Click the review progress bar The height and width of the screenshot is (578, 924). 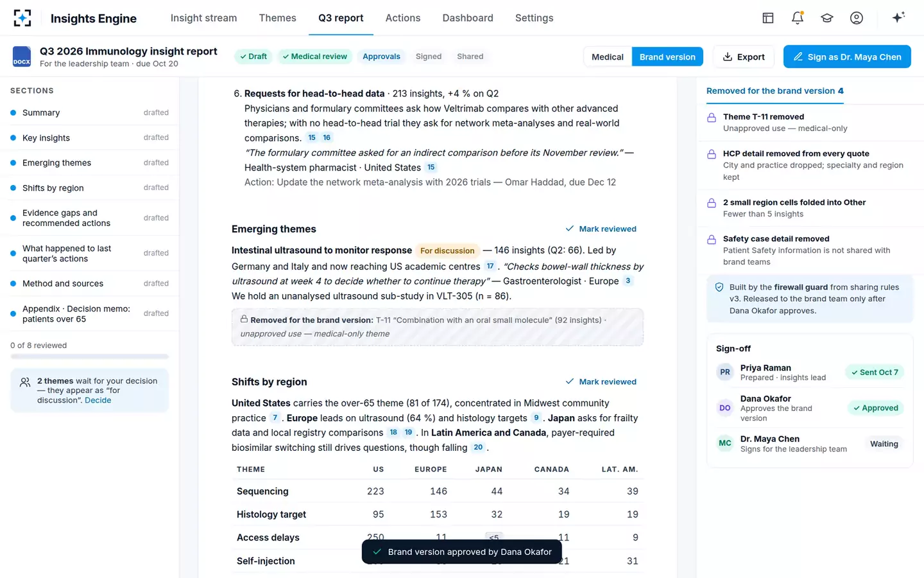[90, 356]
